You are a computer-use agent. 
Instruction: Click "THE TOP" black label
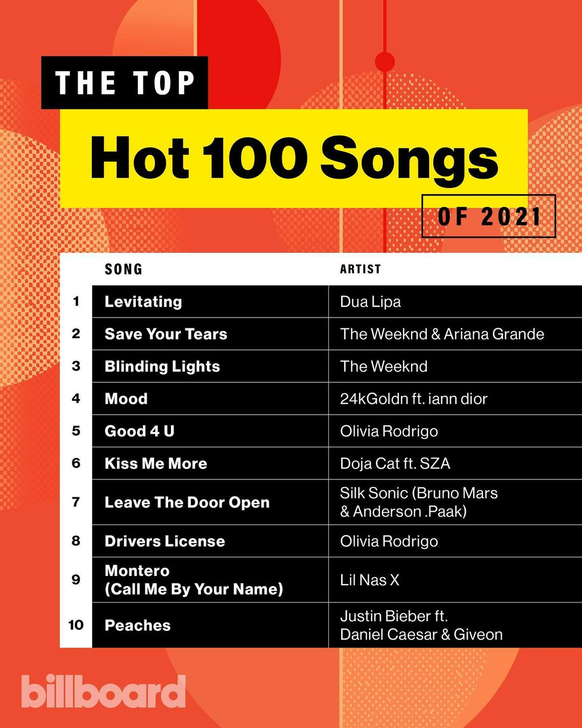pyautogui.click(x=124, y=83)
